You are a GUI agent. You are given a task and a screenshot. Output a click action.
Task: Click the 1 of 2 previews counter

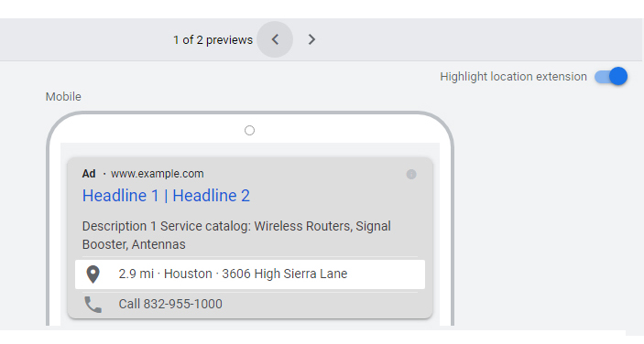point(213,39)
